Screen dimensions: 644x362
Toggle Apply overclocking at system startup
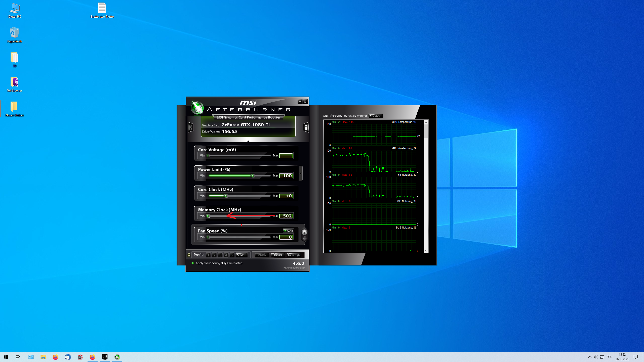[193, 263]
